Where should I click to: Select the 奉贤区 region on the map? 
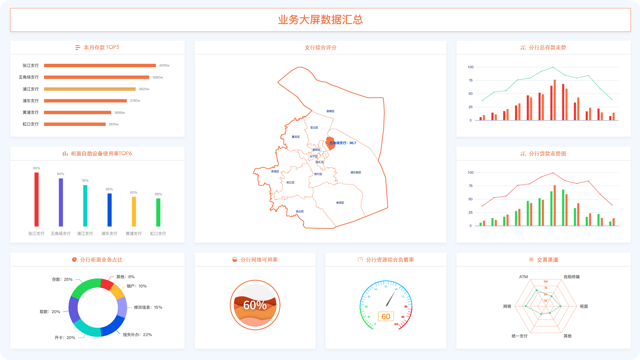point(340,202)
